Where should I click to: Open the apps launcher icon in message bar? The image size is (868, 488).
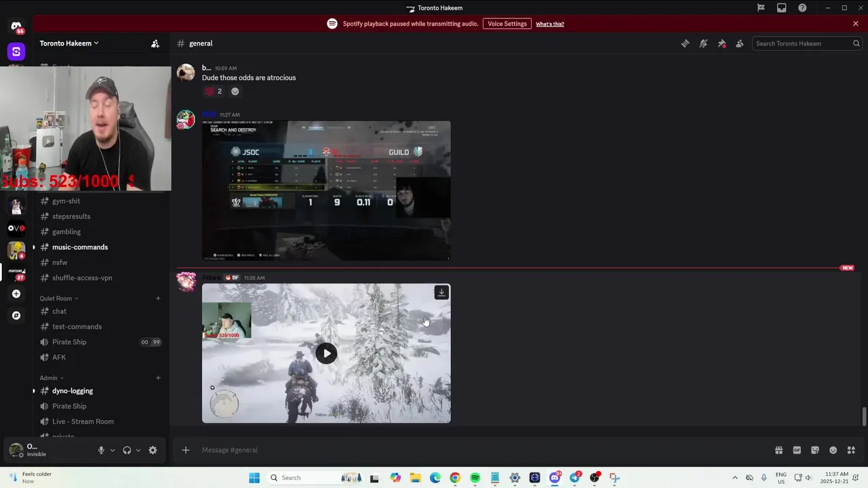click(851, 450)
